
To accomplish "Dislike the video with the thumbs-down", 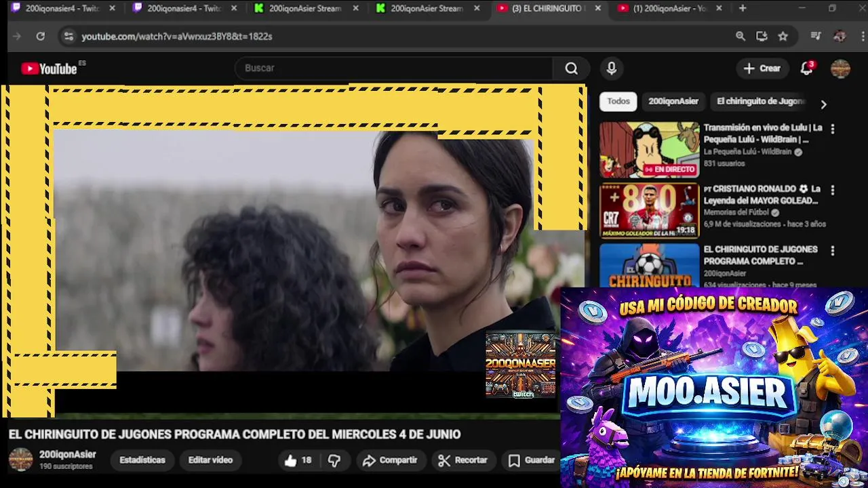I will pos(334,460).
